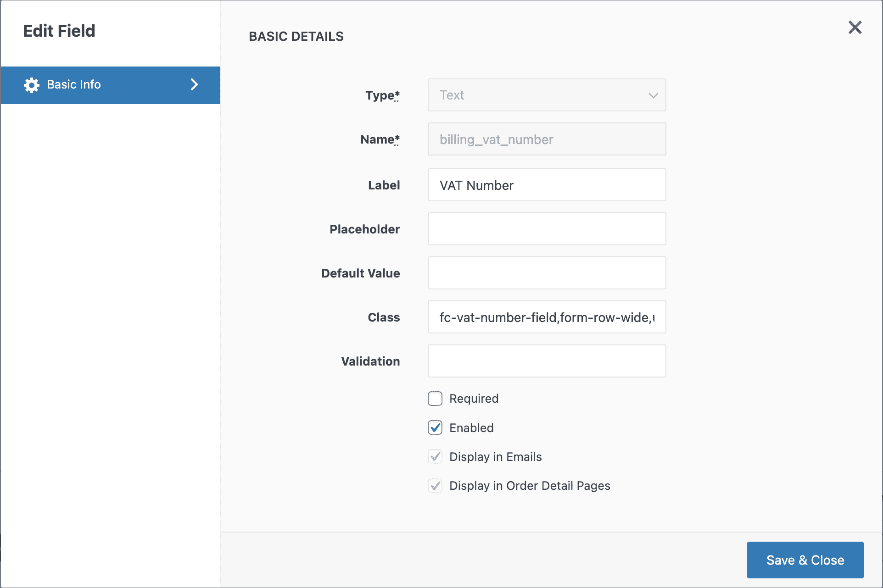Click the Edit Field title
This screenshot has height=588, width=883.
[x=60, y=30]
